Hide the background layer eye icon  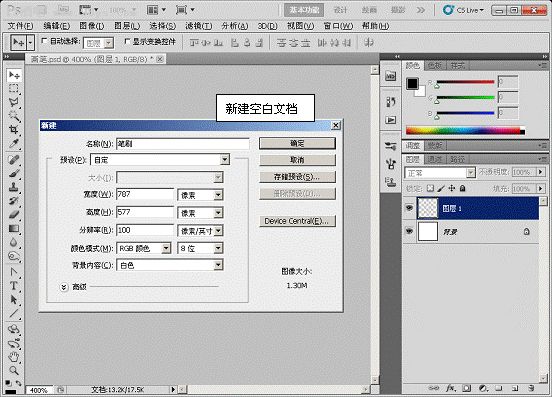pyautogui.click(x=409, y=231)
